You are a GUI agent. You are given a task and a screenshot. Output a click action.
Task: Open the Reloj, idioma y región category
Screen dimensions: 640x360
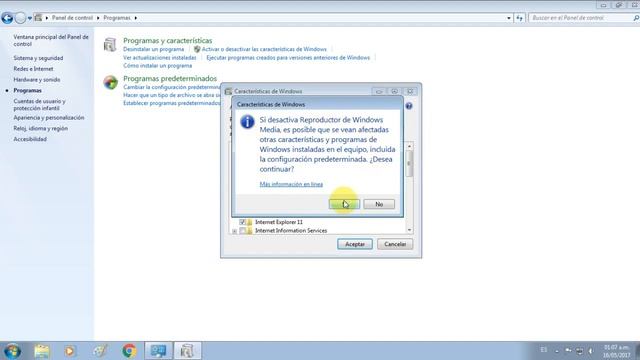40,129
